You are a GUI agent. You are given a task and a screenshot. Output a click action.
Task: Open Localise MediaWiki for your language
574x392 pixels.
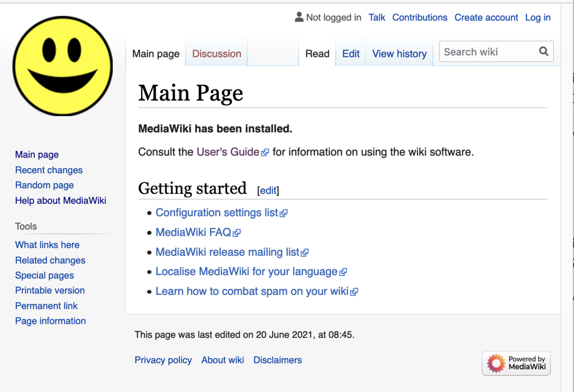[x=246, y=272]
